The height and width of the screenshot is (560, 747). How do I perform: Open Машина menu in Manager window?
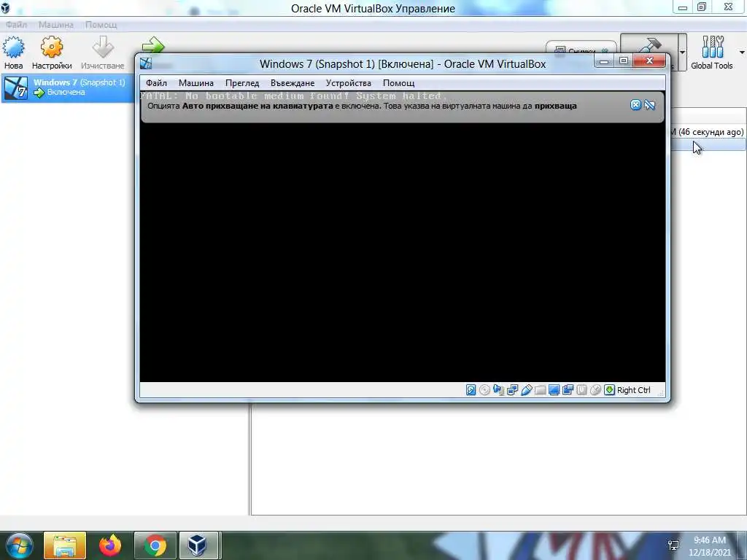pyautogui.click(x=55, y=24)
